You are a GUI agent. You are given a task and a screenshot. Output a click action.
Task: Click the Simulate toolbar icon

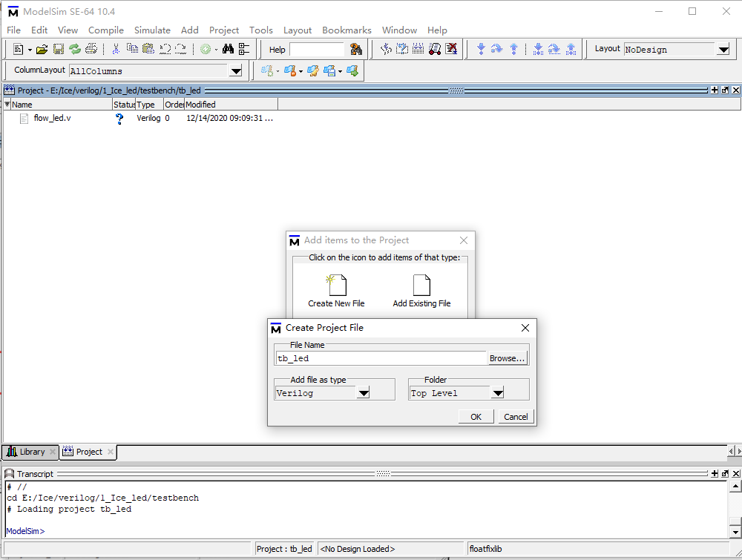204,47
